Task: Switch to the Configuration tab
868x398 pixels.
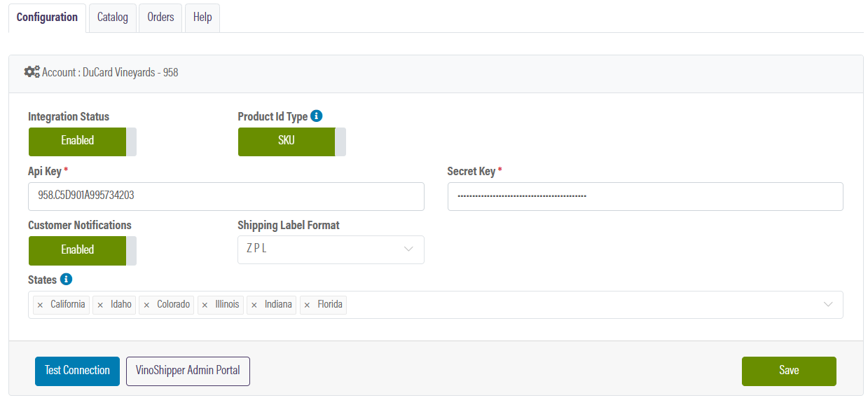Action: pos(47,18)
